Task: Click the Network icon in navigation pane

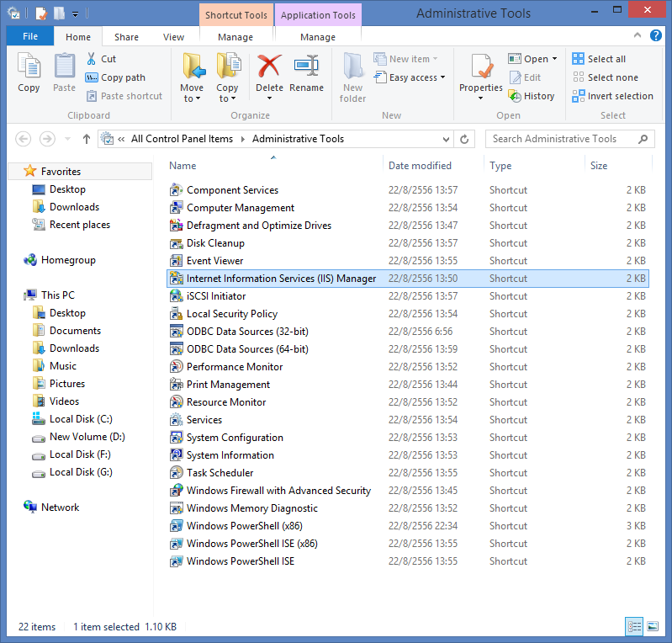Action: [x=30, y=507]
